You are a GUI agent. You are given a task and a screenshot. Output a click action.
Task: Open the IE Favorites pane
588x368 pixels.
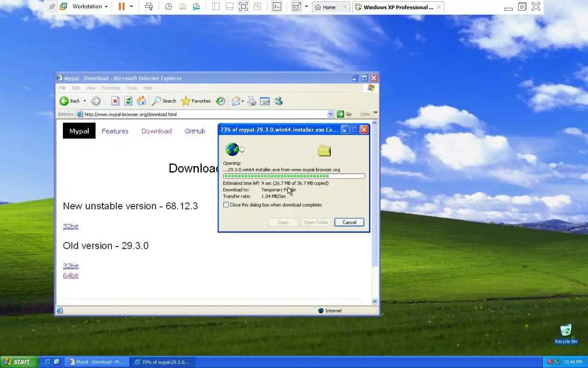click(196, 101)
